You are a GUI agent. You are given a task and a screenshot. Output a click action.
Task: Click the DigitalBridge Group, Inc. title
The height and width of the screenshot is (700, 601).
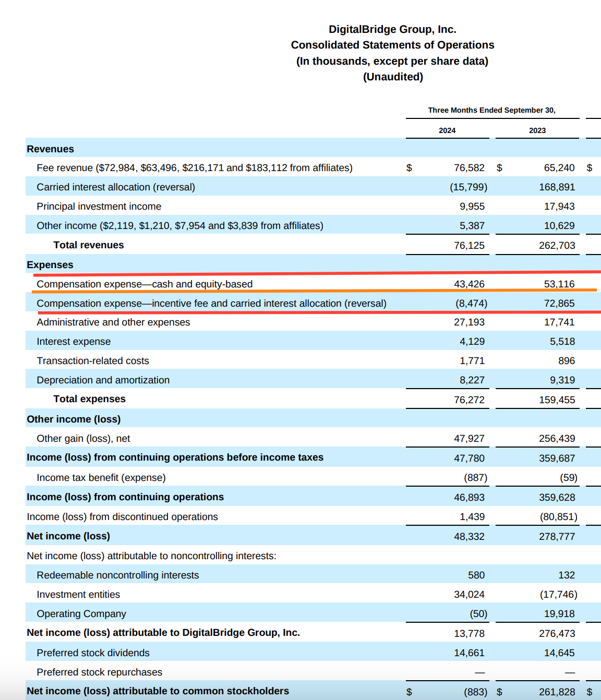tap(392, 29)
